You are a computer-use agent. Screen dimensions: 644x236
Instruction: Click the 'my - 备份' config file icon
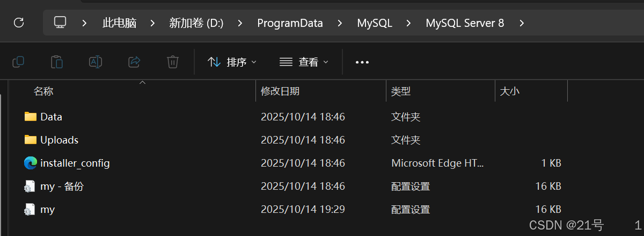(x=30, y=187)
